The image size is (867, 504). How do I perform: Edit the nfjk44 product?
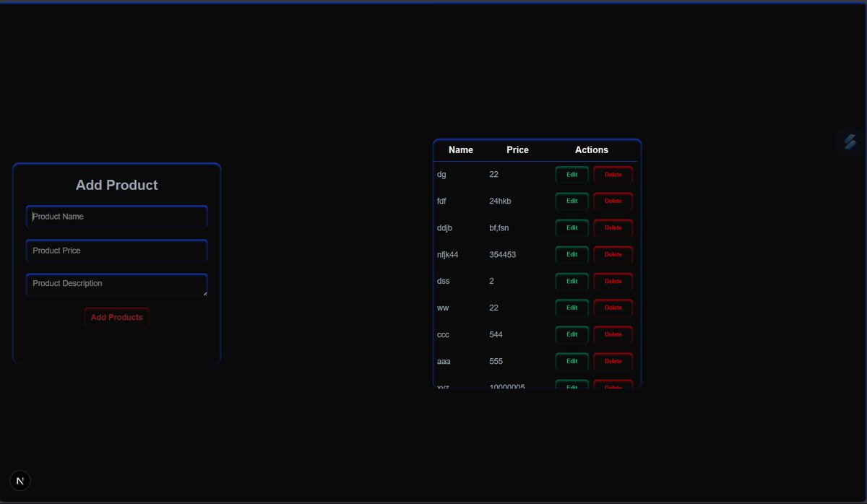572,255
